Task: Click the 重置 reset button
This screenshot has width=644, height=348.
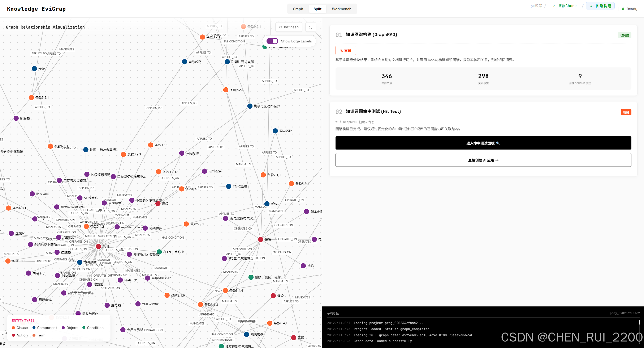Action: [x=346, y=50]
